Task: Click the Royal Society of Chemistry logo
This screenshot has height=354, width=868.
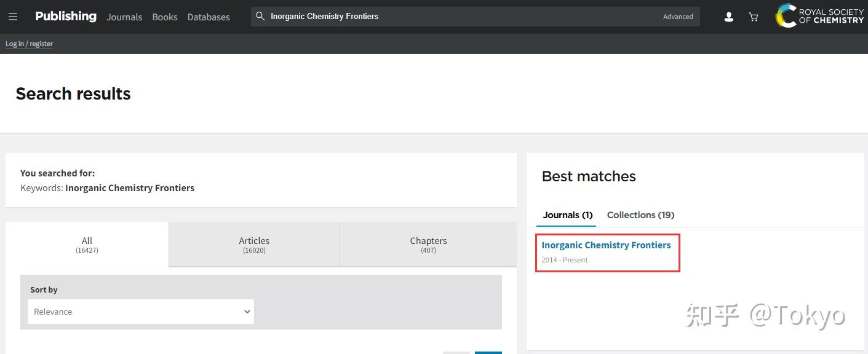Action: (819, 16)
